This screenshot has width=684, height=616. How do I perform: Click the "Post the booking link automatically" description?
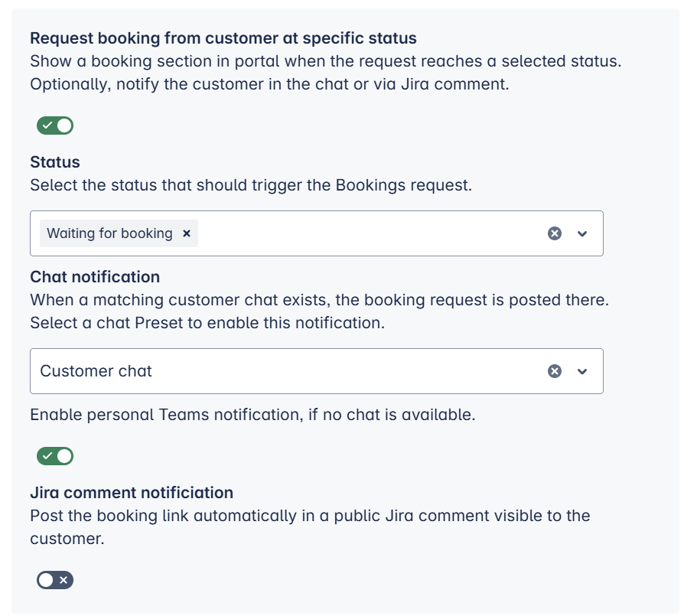point(310,516)
